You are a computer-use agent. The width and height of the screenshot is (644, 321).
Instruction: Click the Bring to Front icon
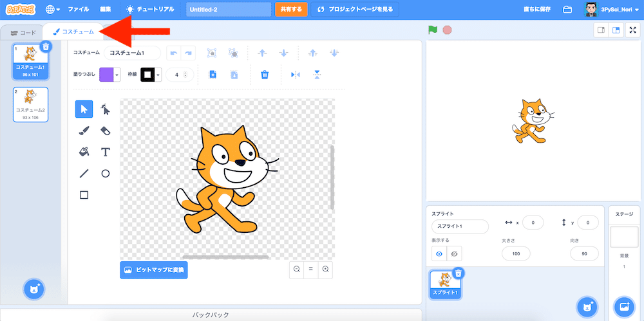(x=313, y=53)
